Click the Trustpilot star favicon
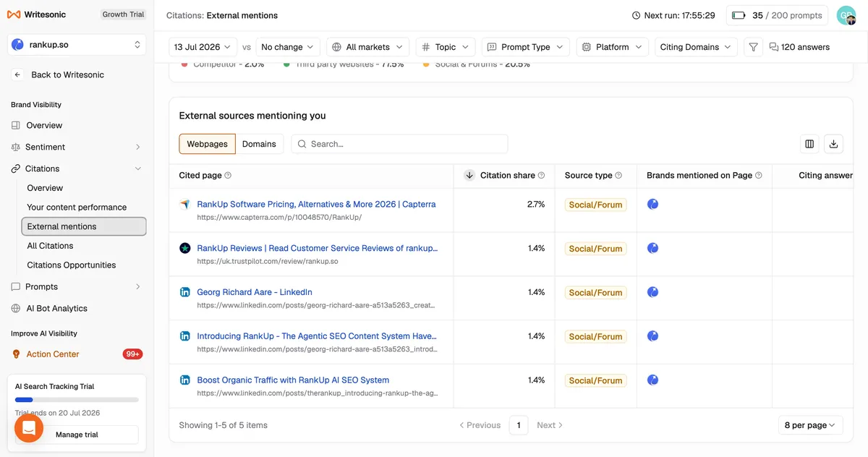Image resolution: width=868 pixels, height=457 pixels. point(184,248)
